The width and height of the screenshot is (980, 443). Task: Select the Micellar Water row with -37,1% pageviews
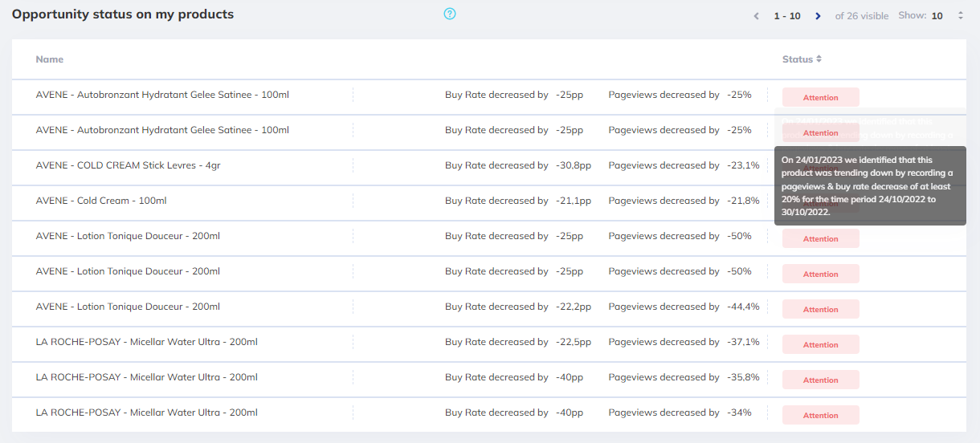coord(146,342)
